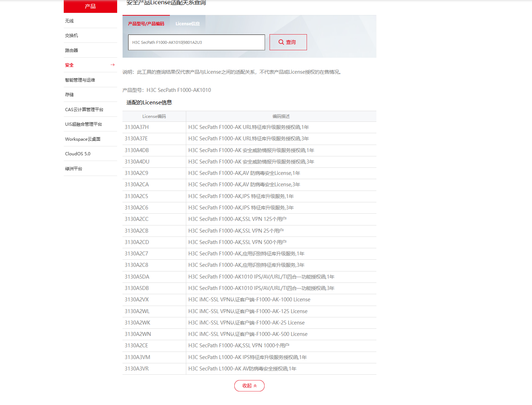Select the 安全 sidebar item

point(69,65)
